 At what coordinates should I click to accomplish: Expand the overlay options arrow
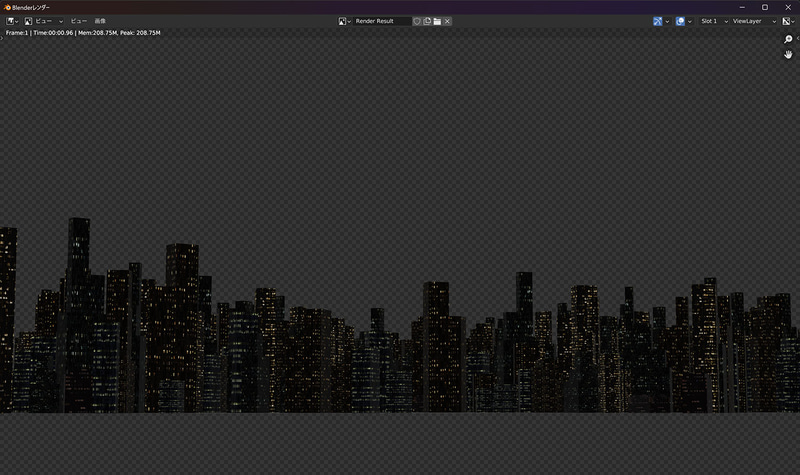[x=690, y=21]
